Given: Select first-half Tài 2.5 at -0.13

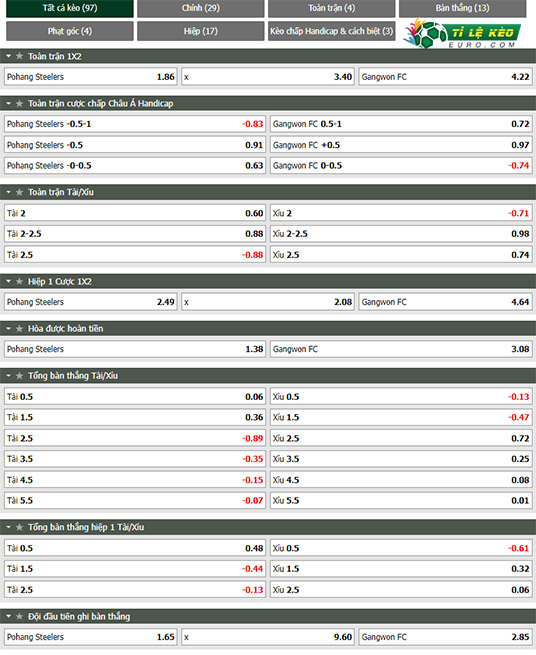Looking at the screenshot, I should coord(135,589).
